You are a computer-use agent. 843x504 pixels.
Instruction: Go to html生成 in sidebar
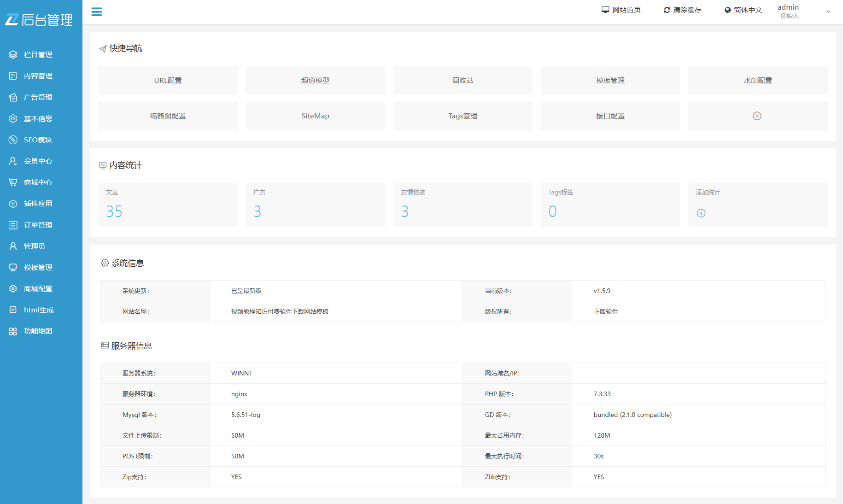(x=39, y=310)
